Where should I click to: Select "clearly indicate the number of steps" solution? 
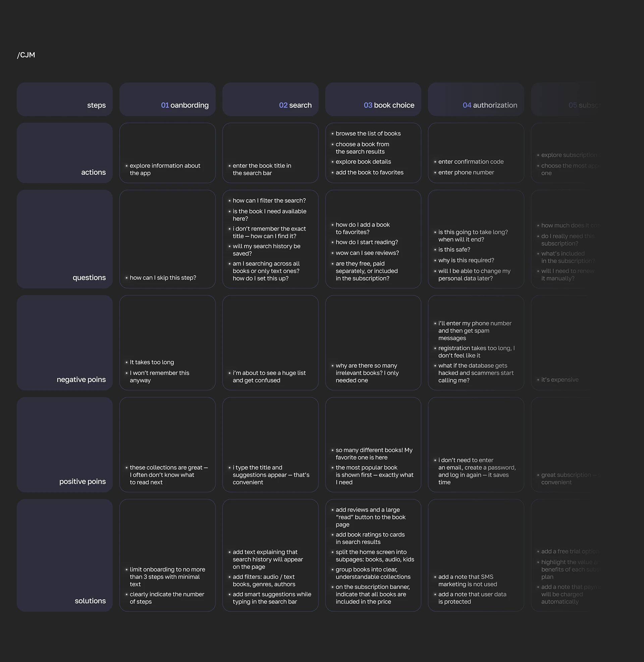tap(166, 598)
